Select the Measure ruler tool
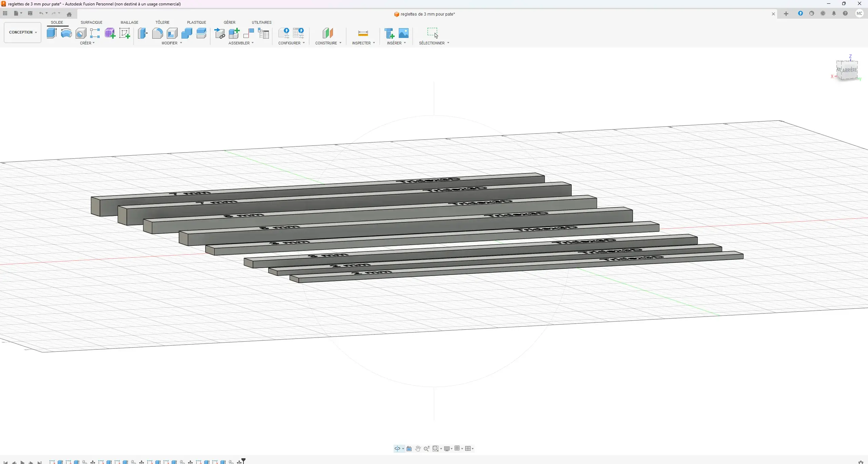868x464 pixels. coord(363,33)
